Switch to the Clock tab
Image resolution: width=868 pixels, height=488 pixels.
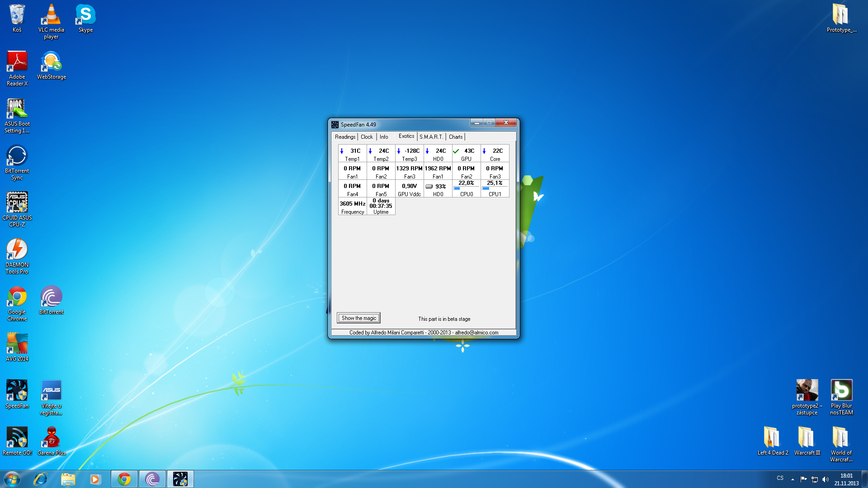click(x=367, y=137)
